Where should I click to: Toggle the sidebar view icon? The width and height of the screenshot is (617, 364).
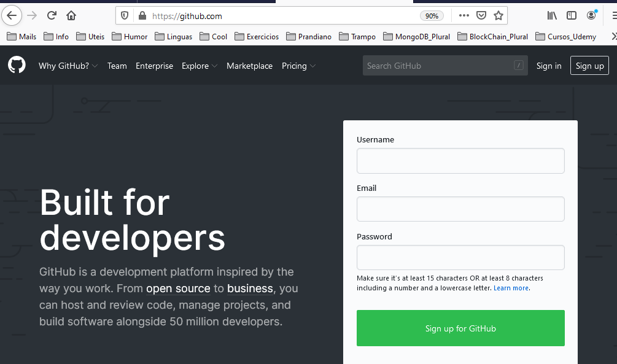pyautogui.click(x=572, y=16)
